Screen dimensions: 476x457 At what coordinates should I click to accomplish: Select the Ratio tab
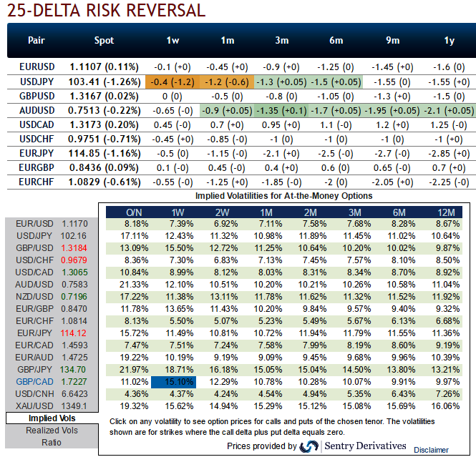52,443
